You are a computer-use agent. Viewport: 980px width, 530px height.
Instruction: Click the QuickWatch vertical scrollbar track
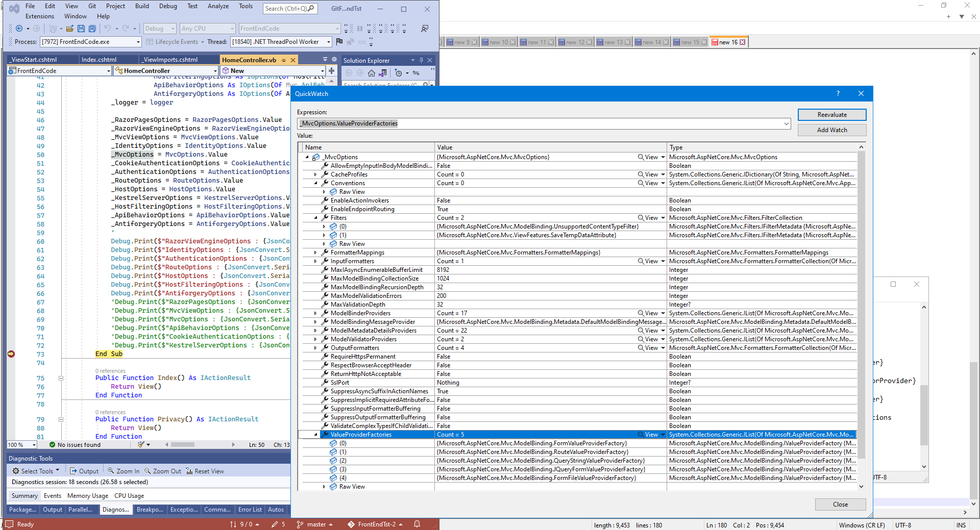861,316
